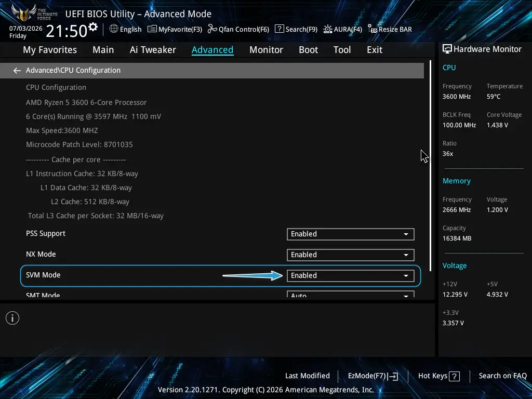Click the Memory Capacity 16384 MB value
Screen dimensions: 532x399
coord(457,238)
